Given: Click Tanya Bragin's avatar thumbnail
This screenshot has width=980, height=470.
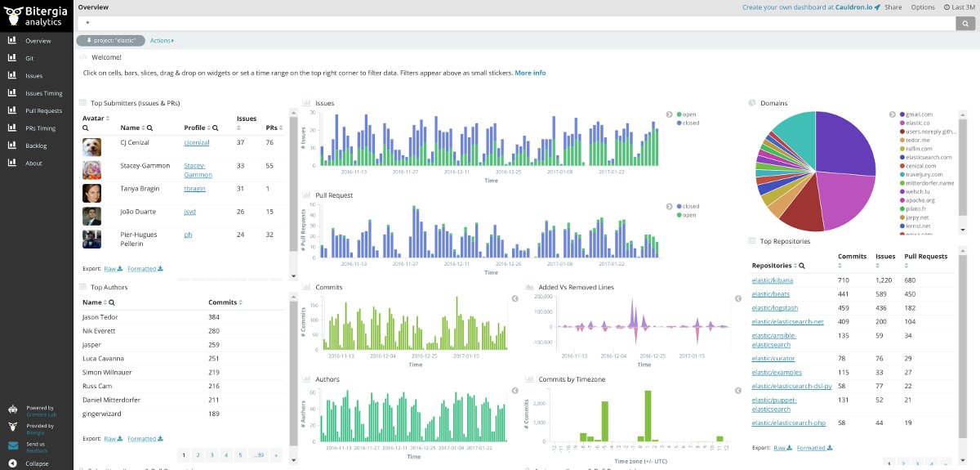Looking at the screenshot, I should (x=92, y=193).
